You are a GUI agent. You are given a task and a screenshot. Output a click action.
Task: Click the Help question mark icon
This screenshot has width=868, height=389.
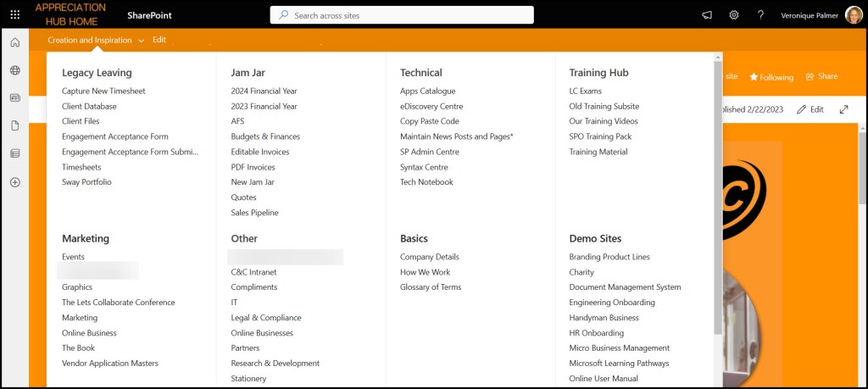coord(760,14)
